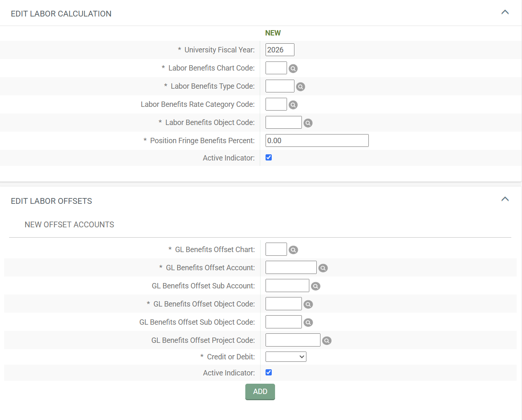
Task: Search GL Benefits Offset Project Code
Action: click(x=327, y=341)
